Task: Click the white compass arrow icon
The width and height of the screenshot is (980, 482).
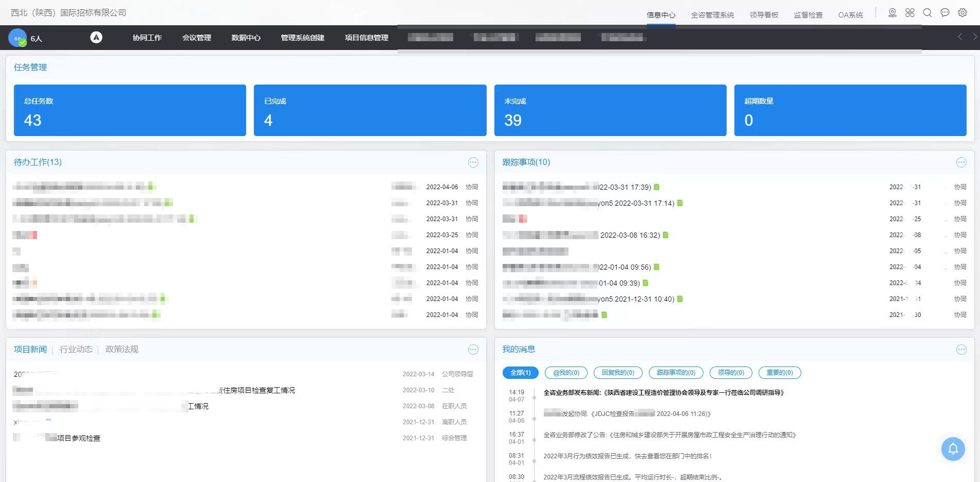Action: coord(96,37)
